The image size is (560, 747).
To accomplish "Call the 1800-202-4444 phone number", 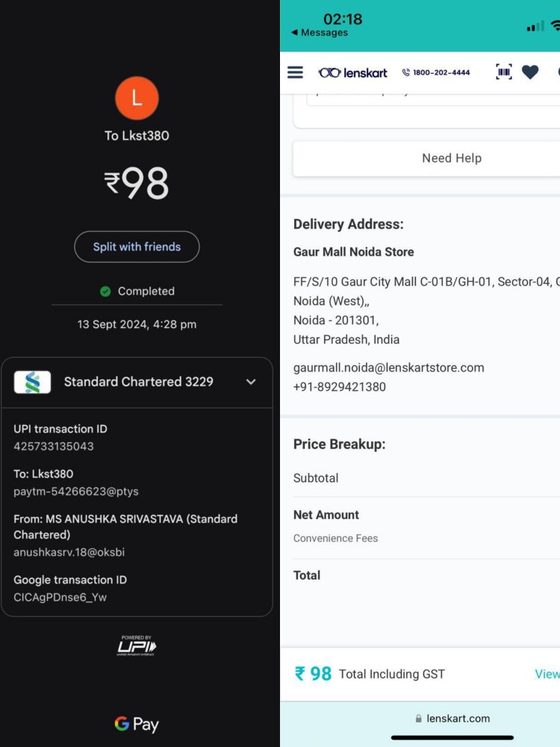I will point(436,72).
